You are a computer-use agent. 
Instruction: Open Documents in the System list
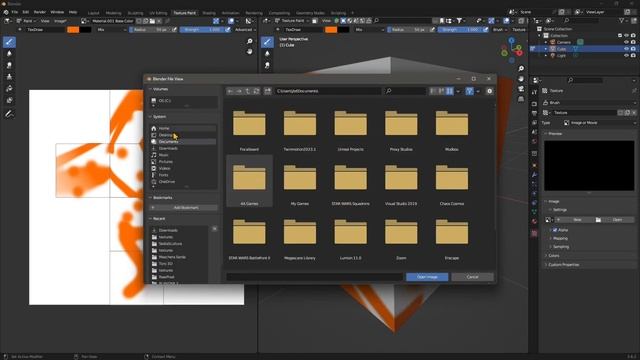[x=183, y=142]
